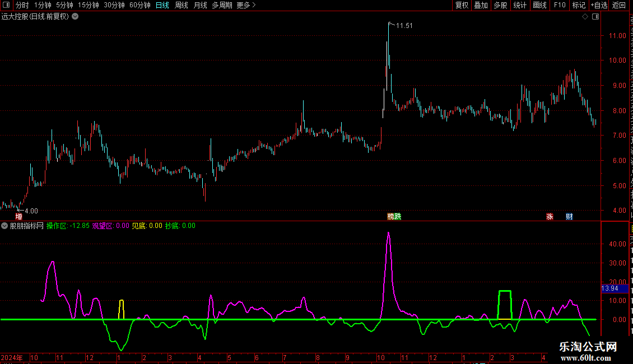633x364 pixels.
Task: Click the 跌 event marker
Action: [x=398, y=217]
